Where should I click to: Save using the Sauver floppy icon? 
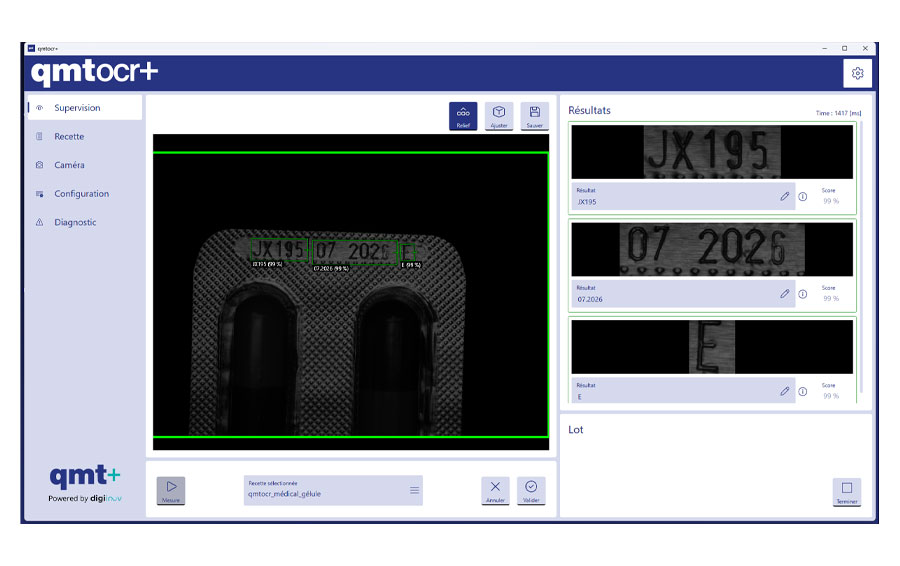coord(534,116)
